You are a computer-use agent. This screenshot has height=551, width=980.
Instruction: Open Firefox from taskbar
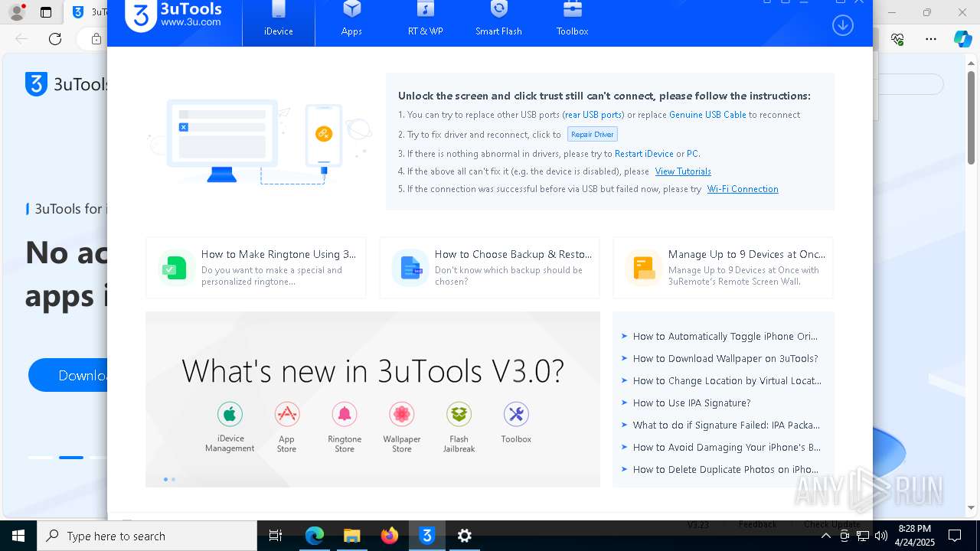click(390, 536)
